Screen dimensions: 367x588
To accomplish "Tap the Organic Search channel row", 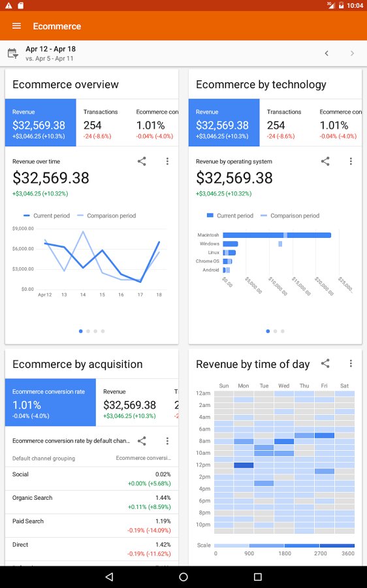I will (x=91, y=502).
